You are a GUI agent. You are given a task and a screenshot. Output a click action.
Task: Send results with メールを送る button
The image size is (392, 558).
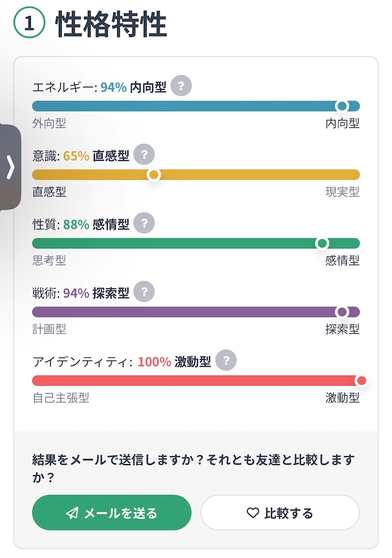[x=112, y=512]
